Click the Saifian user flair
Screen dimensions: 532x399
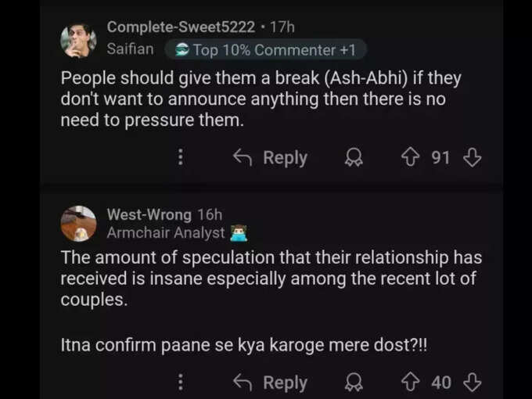131,49
